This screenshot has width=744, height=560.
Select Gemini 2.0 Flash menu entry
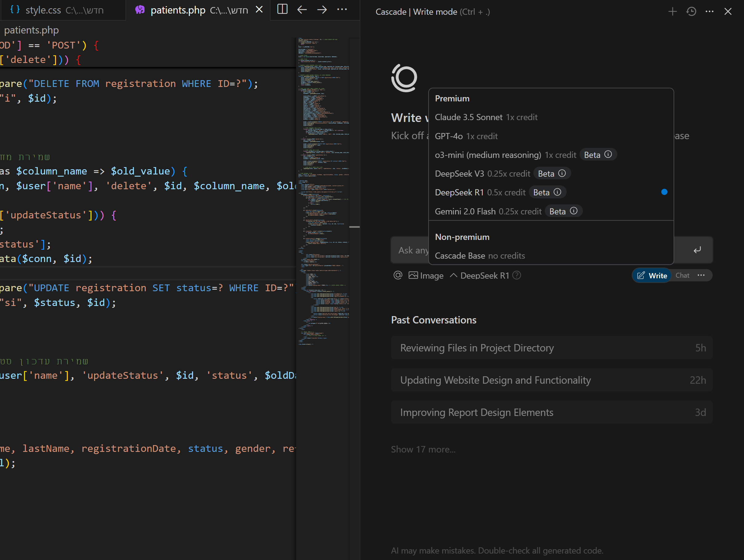[465, 211]
